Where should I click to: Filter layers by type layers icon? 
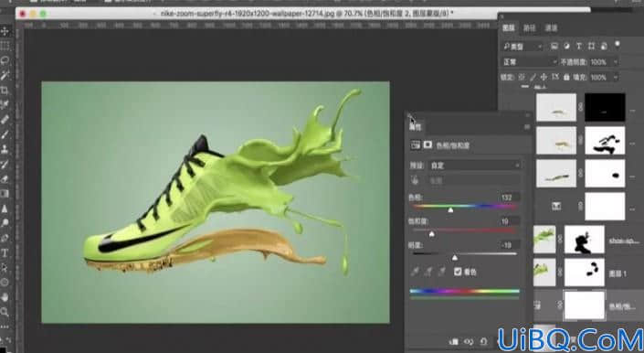579,46
